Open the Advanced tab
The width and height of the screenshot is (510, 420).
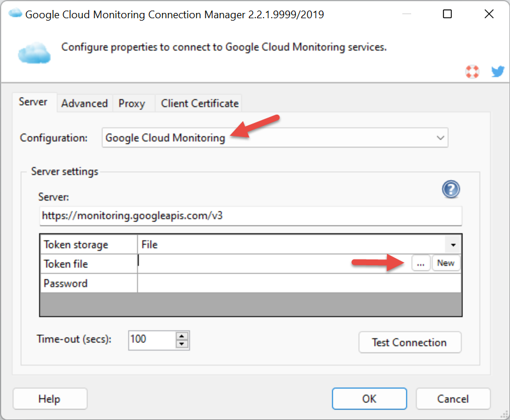(x=85, y=104)
